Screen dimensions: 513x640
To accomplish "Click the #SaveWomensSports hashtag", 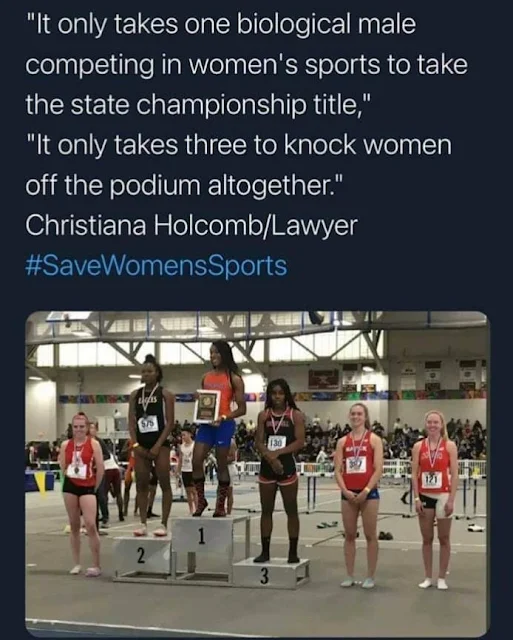I will click(156, 266).
